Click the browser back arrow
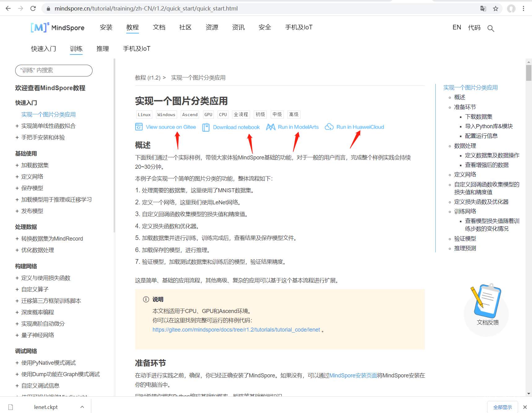This screenshot has width=532, height=413. click(x=8, y=8)
